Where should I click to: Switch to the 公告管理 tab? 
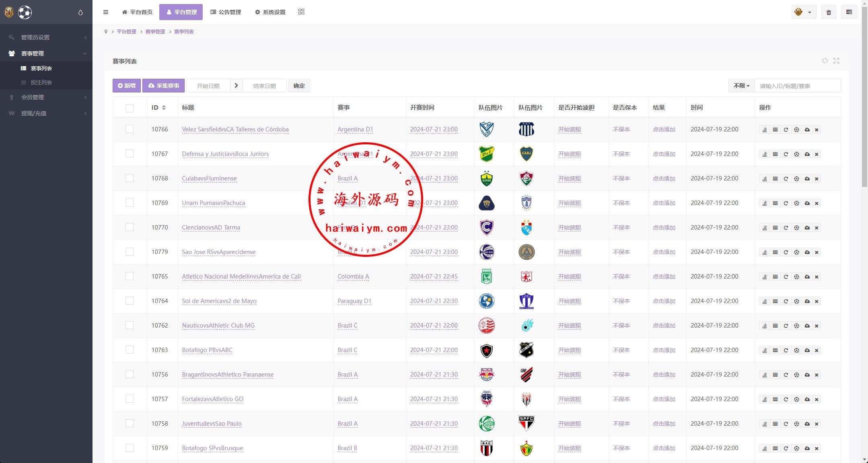click(x=226, y=12)
